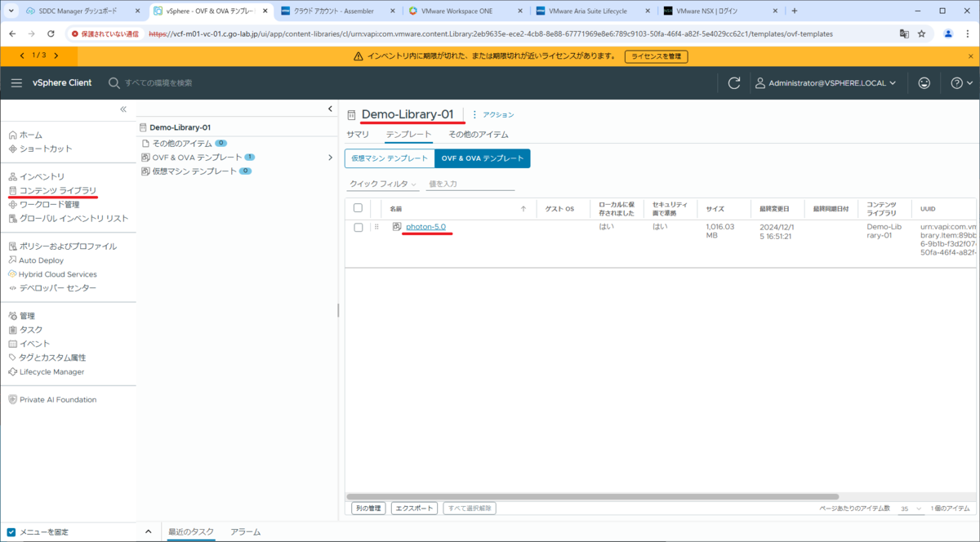Open the アラーム tab
The height and width of the screenshot is (542, 980).
(x=246, y=532)
